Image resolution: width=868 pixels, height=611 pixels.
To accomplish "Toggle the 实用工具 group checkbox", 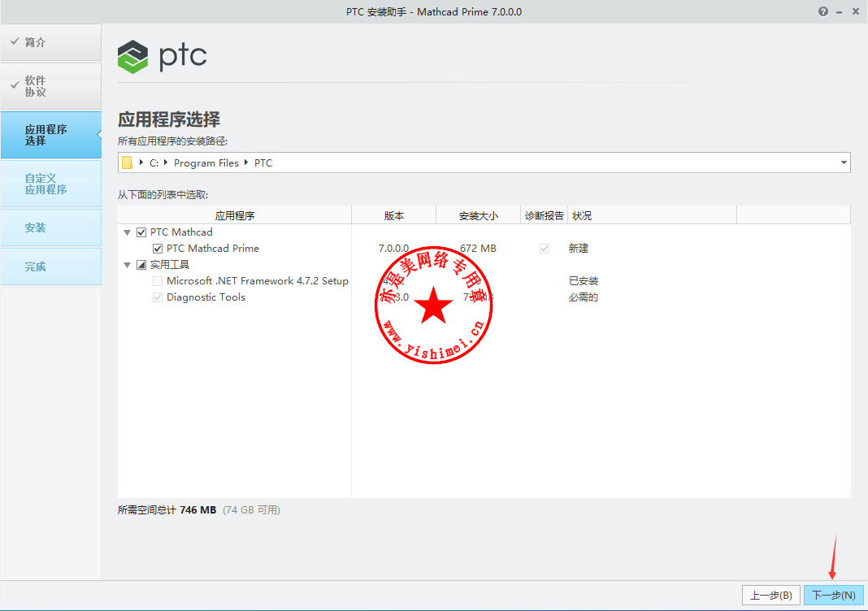I will [141, 265].
